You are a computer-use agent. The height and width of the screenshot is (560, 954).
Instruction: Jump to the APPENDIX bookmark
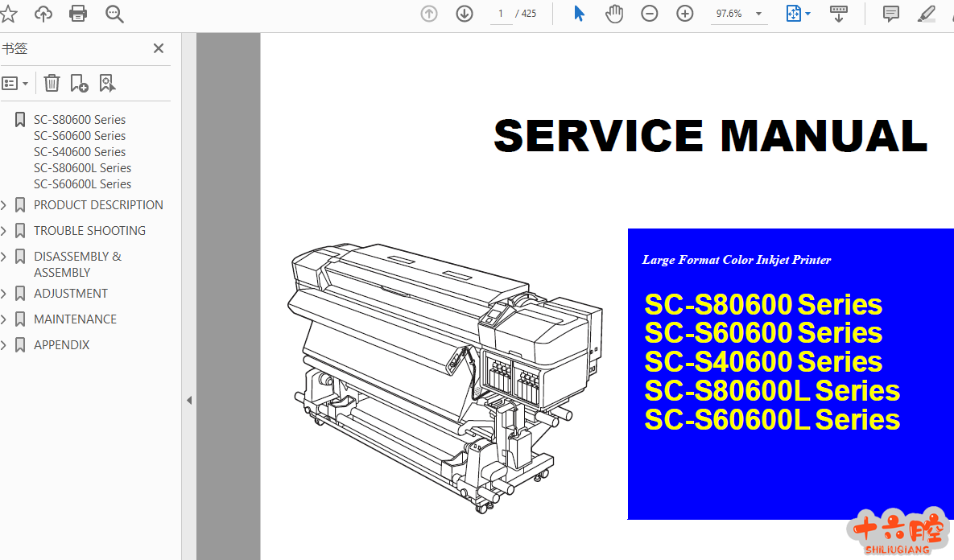click(61, 345)
